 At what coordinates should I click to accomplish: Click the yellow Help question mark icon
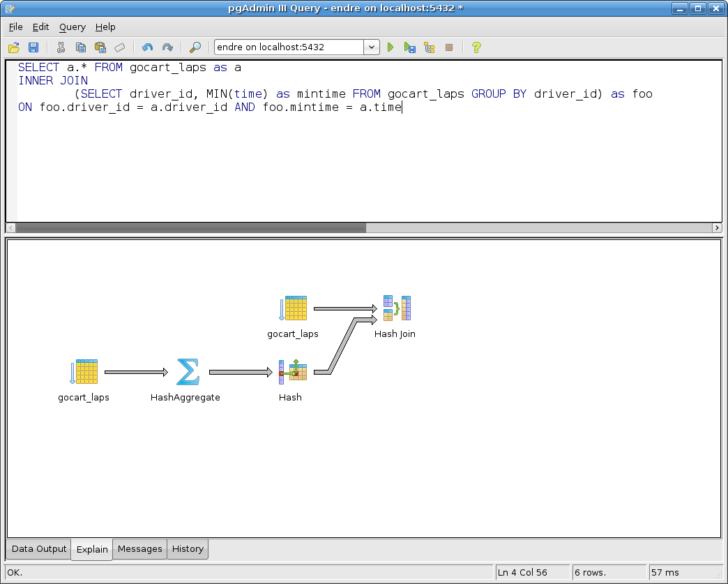click(x=476, y=47)
